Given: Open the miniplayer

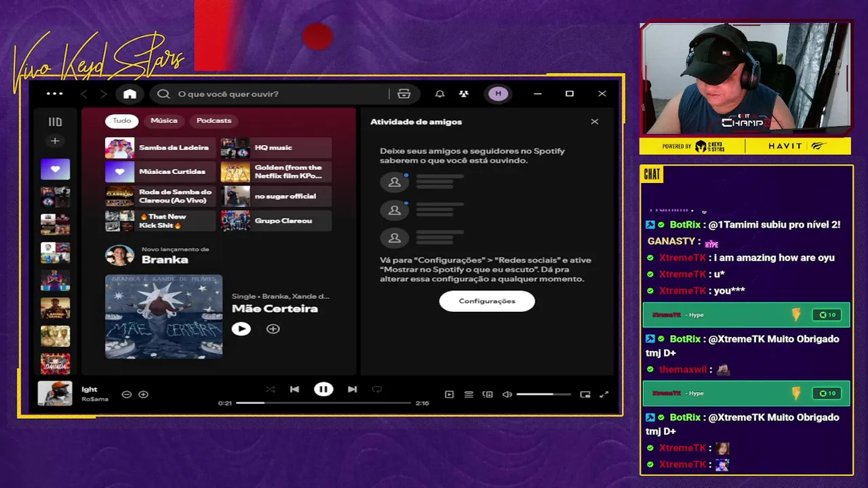Looking at the screenshot, I should click(585, 394).
